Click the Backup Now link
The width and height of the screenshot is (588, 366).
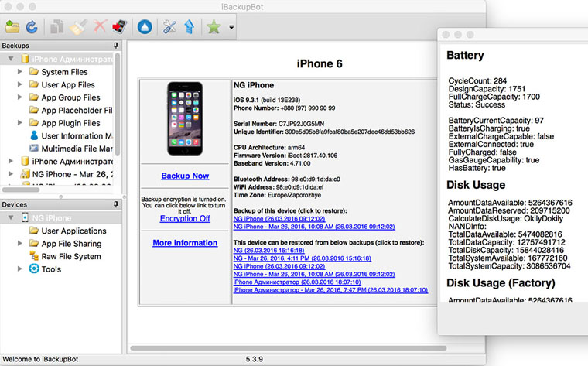[185, 176]
